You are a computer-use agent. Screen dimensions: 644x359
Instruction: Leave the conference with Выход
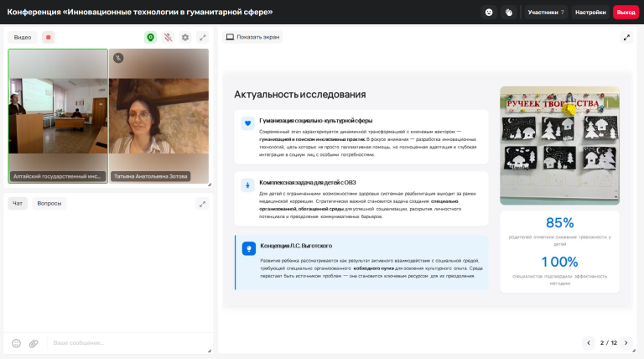pos(626,13)
